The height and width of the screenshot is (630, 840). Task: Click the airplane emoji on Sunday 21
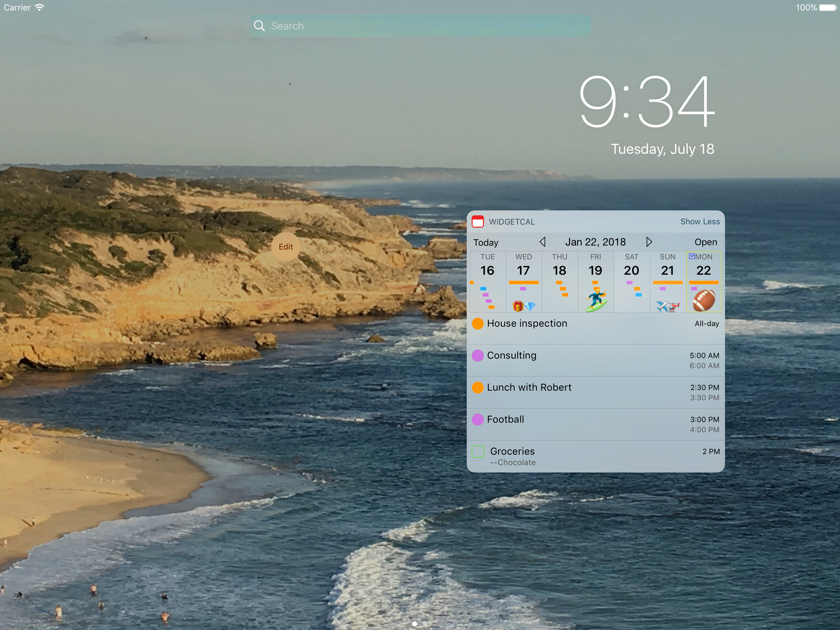click(662, 306)
